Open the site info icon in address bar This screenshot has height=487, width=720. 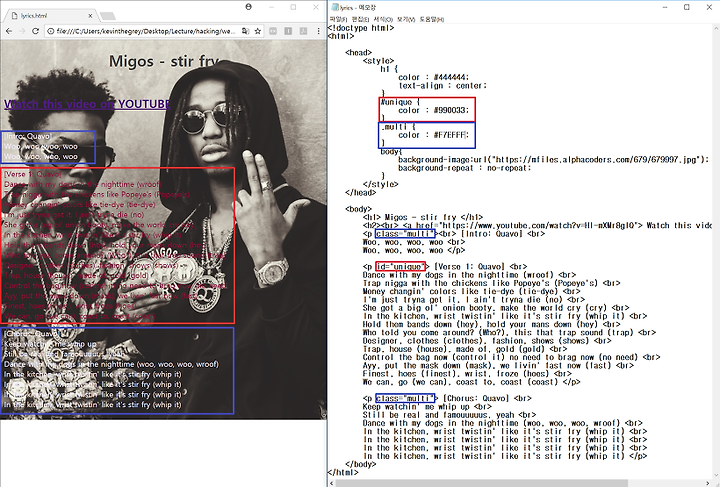51,31
